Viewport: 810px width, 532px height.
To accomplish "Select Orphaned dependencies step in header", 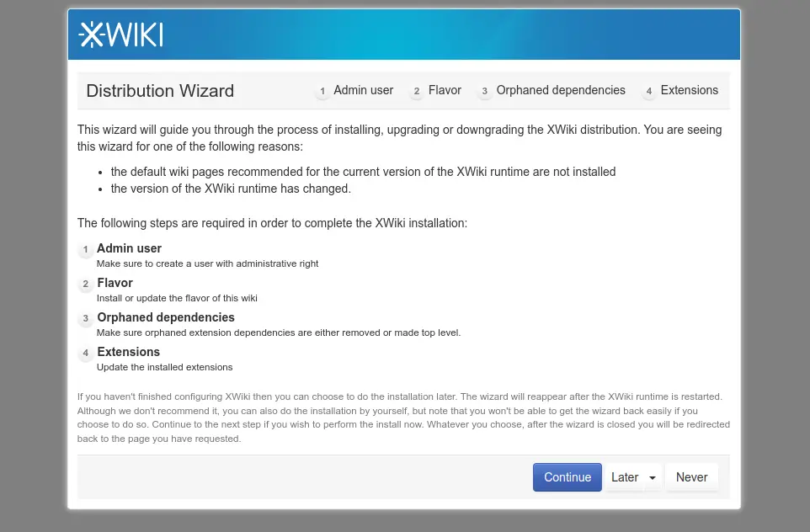I will [x=561, y=90].
